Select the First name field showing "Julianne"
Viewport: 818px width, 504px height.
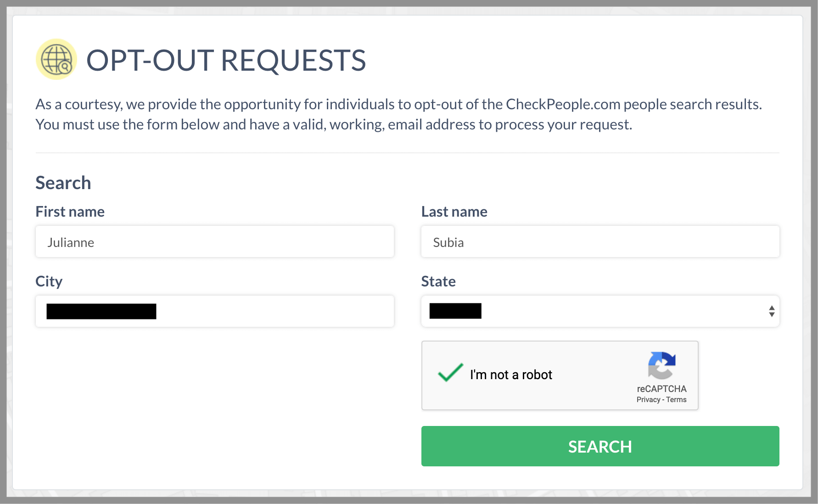[214, 241]
